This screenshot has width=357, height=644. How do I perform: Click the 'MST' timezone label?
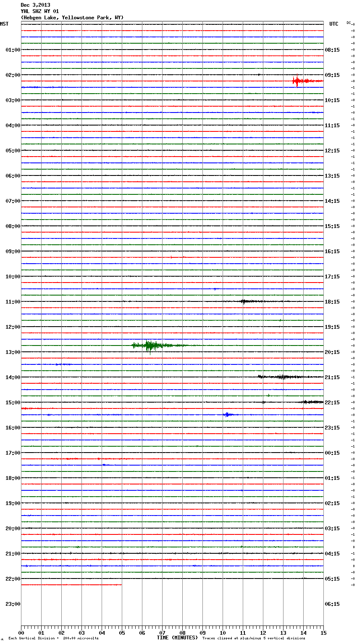(4, 24)
